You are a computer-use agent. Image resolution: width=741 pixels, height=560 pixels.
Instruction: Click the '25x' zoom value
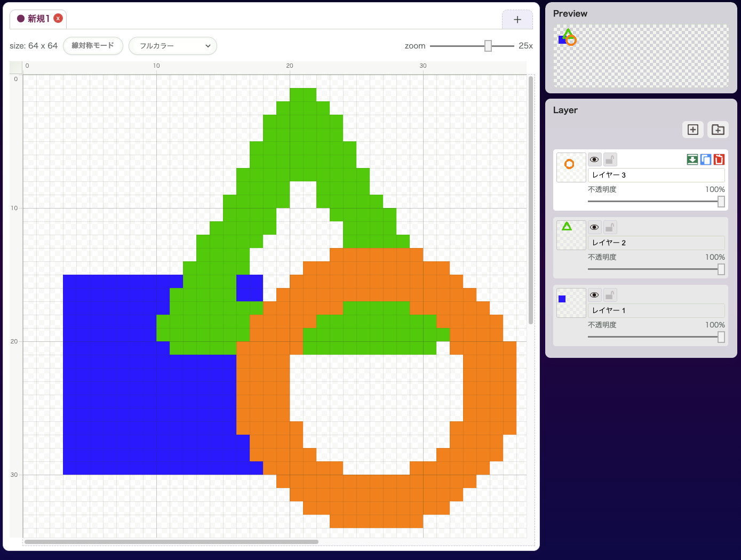[525, 46]
